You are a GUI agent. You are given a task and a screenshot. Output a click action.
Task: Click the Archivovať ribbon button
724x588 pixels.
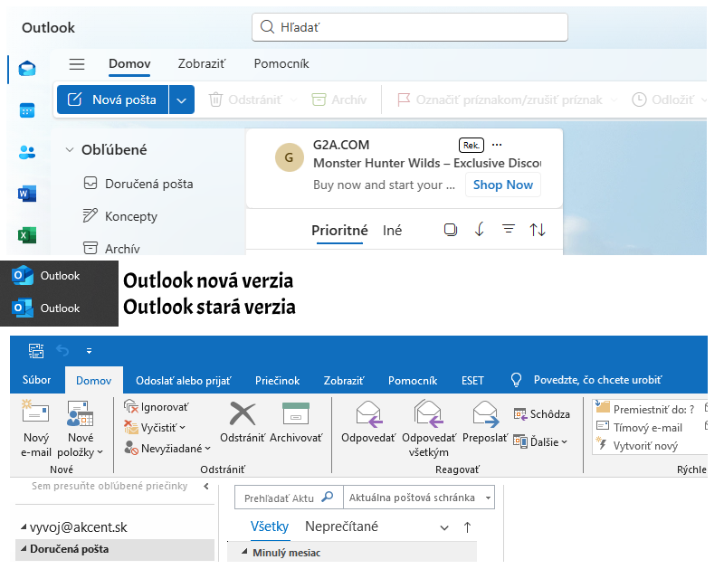coord(296,422)
